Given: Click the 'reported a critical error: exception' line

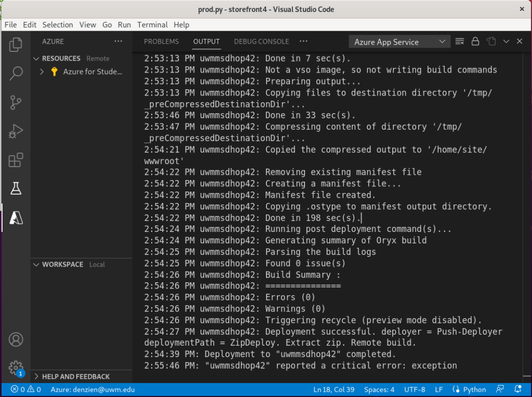Looking at the screenshot, I should click(301, 365).
